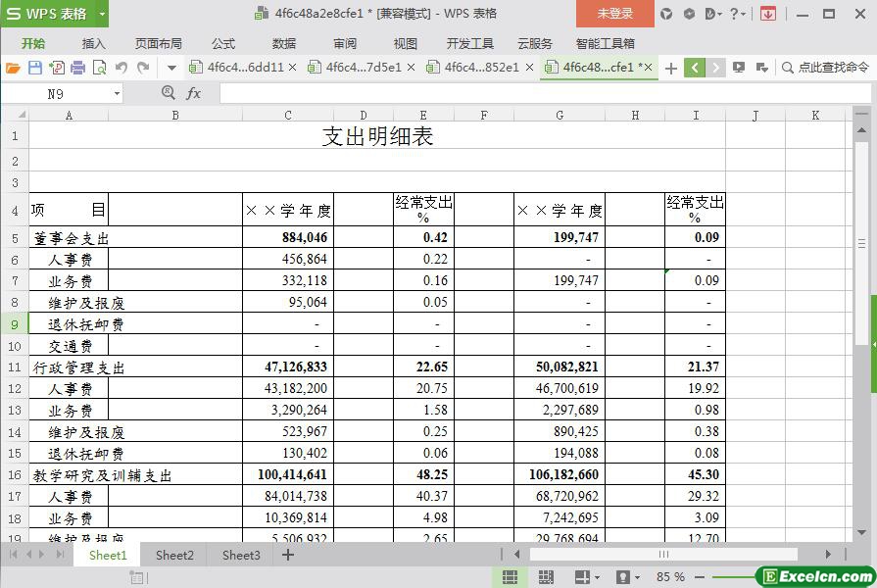The height and width of the screenshot is (588, 877).
Task: Open the 插入 ribbon tab
Action: tap(94, 43)
